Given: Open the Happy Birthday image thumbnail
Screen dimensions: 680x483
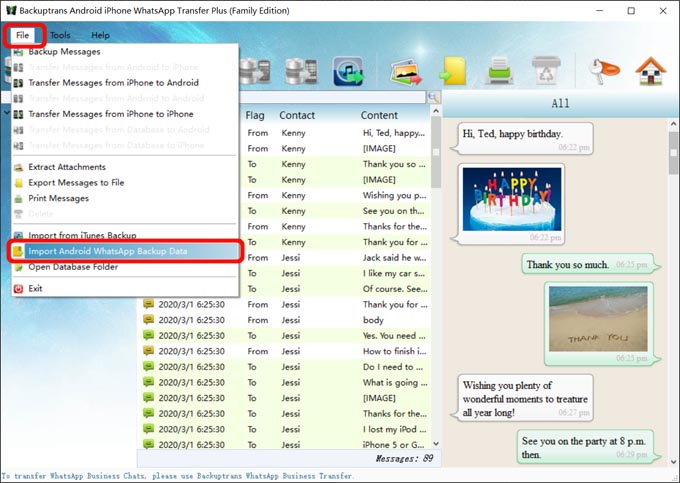Looking at the screenshot, I should coord(512,199).
